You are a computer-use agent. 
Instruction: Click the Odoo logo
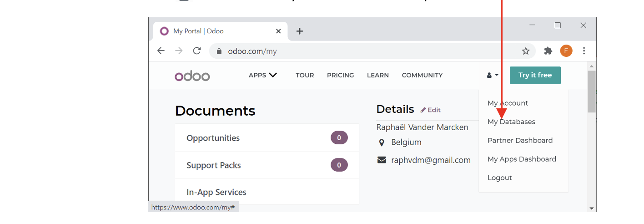point(192,76)
